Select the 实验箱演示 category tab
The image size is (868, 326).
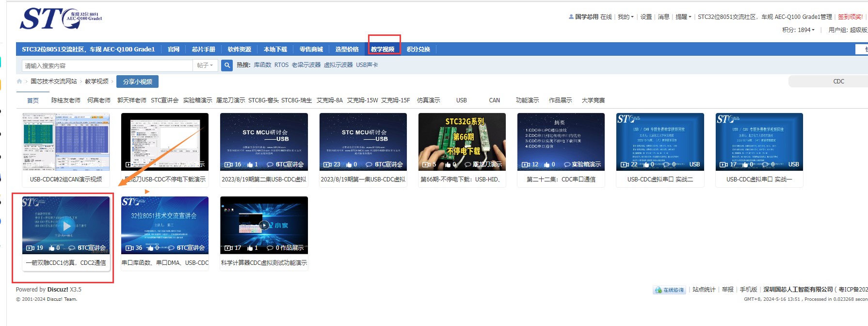click(198, 100)
